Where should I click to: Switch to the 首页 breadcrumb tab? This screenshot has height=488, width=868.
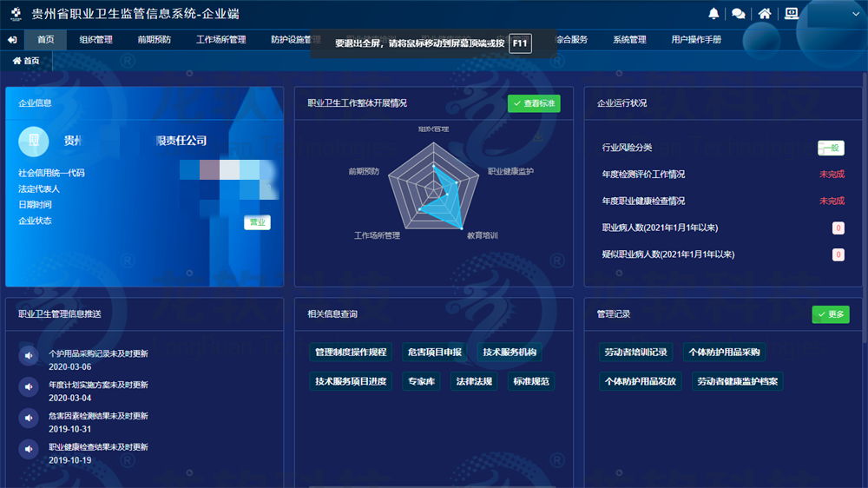(26, 61)
